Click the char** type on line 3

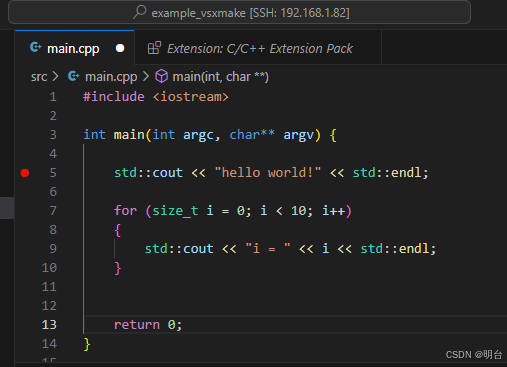(x=252, y=135)
